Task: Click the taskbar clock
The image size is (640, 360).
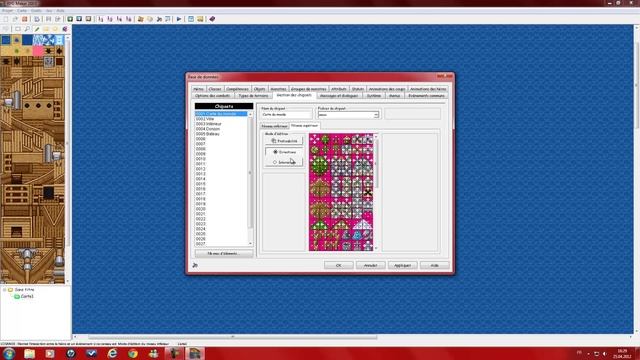Action: click(x=622, y=353)
